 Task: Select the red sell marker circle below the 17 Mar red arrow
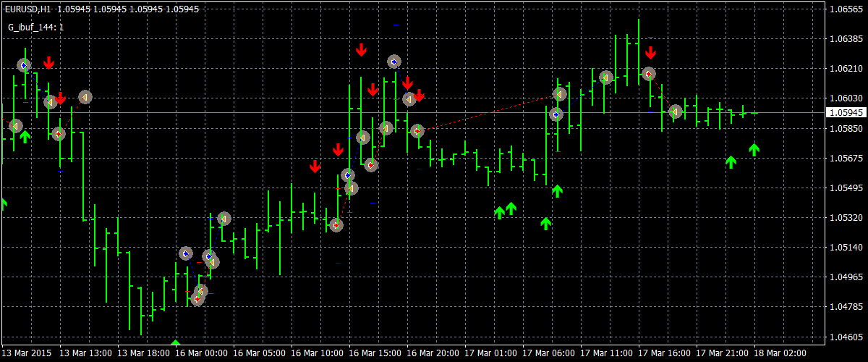point(649,74)
